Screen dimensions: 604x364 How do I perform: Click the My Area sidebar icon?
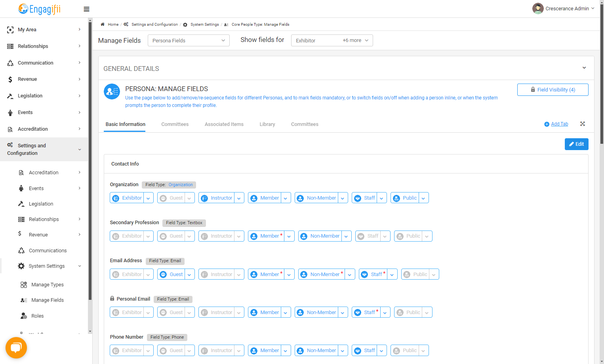tap(10, 30)
